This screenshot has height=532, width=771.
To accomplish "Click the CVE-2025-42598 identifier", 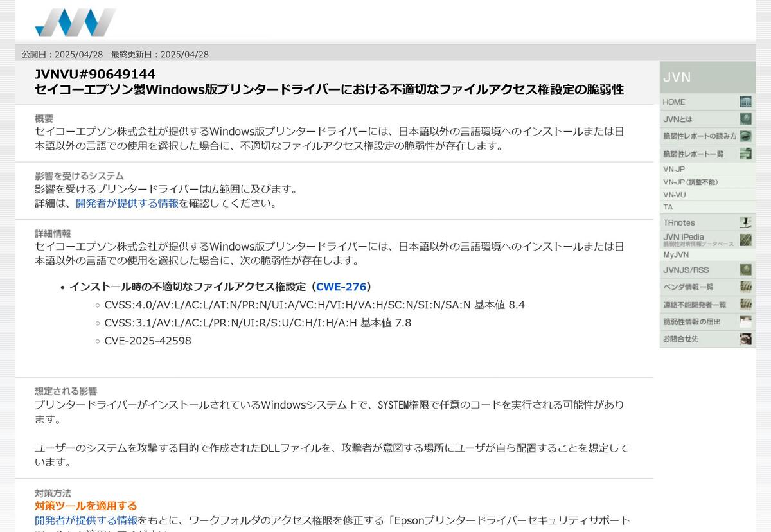I will point(148,341).
